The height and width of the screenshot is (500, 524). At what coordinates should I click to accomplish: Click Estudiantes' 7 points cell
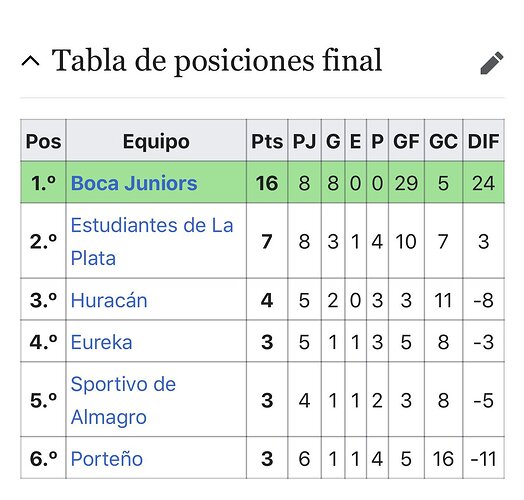click(267, 241)
